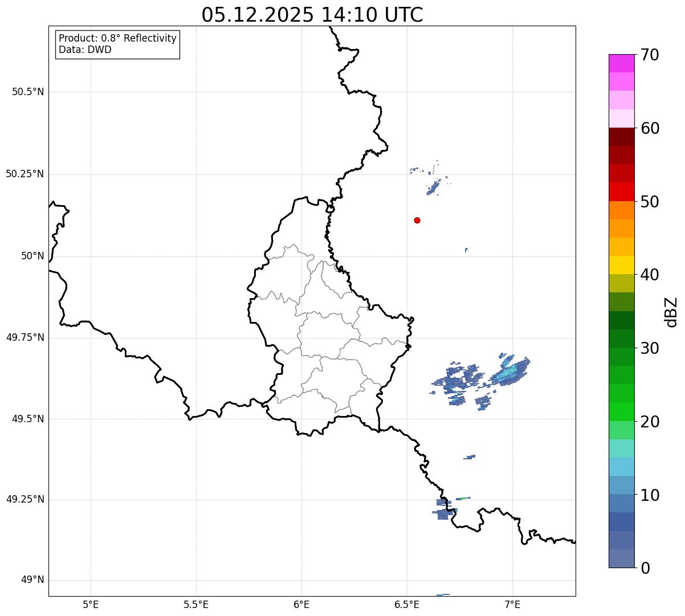This screenshot has width=685, height=616.
Task: Click the 7°E longitude label
Action: [x=512, y=604]
